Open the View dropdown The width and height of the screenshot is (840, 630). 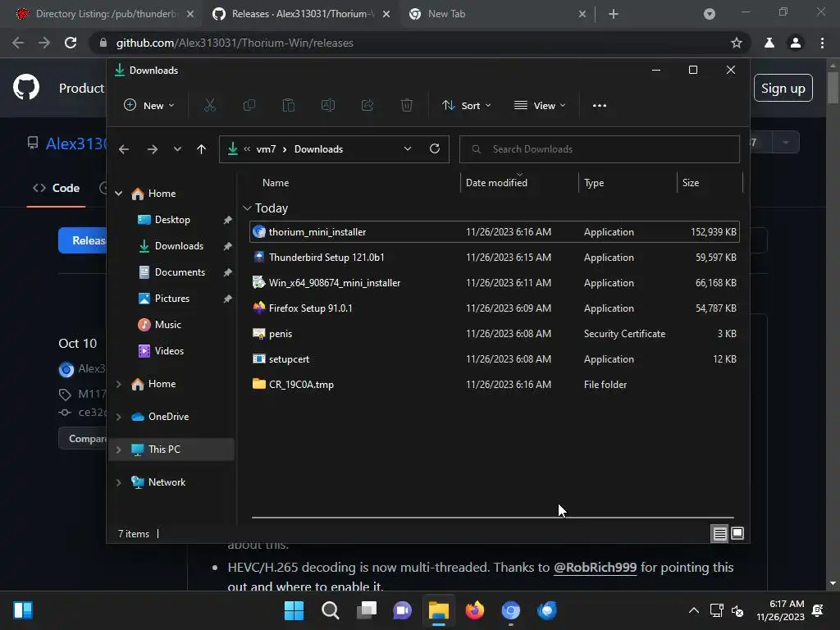540,106
